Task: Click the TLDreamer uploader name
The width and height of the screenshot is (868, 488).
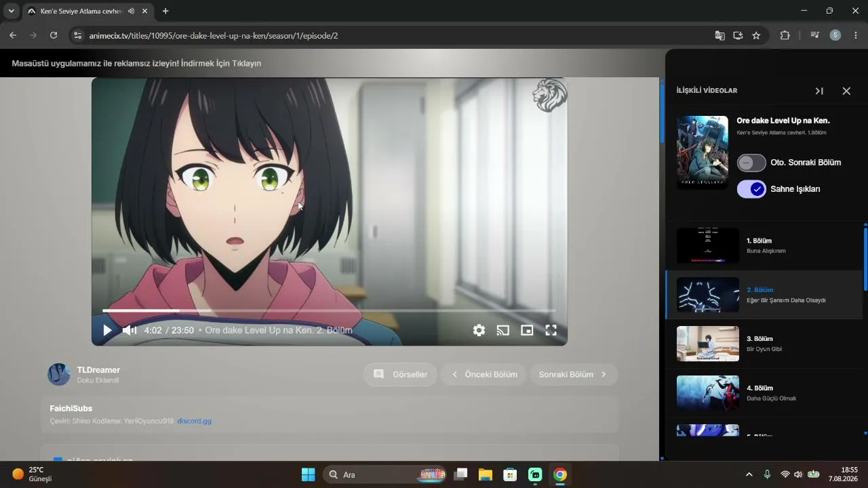Action: pos(98,370)
